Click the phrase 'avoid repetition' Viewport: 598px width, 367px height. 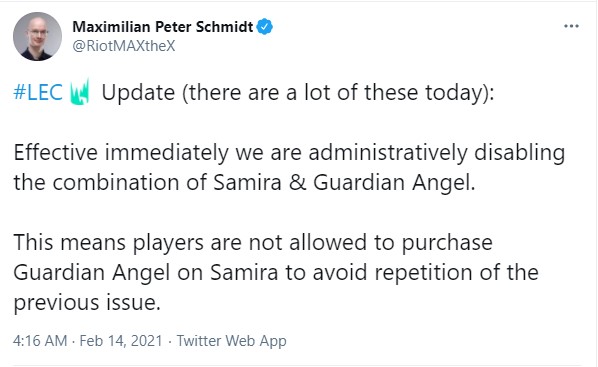coord(392,272)
